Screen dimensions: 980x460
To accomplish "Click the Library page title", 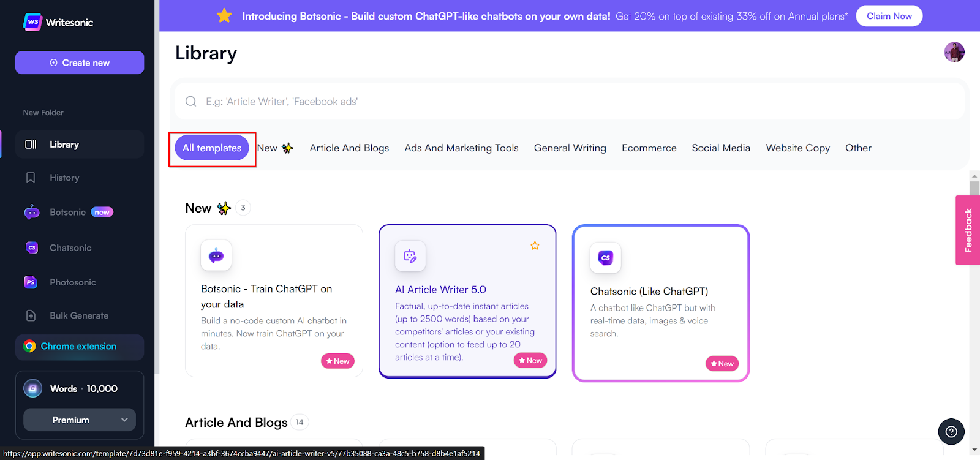I will tap(206, 53).
